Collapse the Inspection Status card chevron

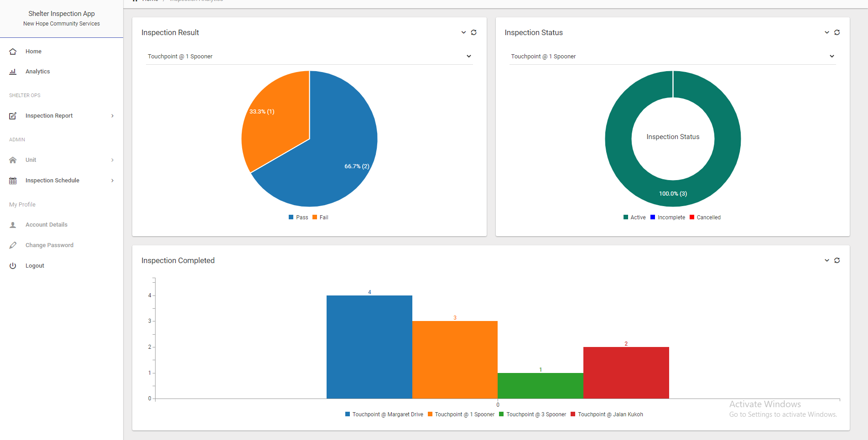tap(827, 32)
